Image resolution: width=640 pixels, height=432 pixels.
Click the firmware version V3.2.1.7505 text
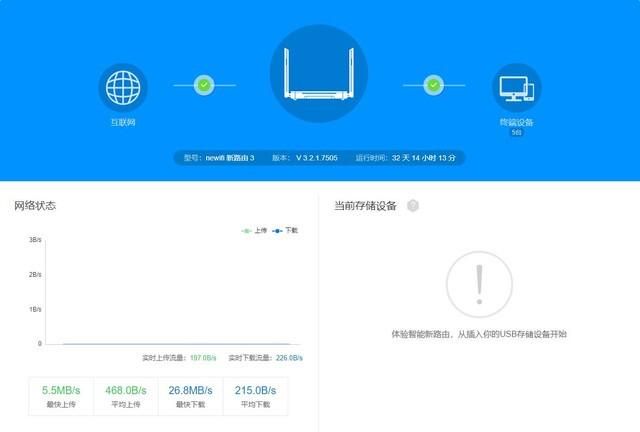[x=317, y=158]
